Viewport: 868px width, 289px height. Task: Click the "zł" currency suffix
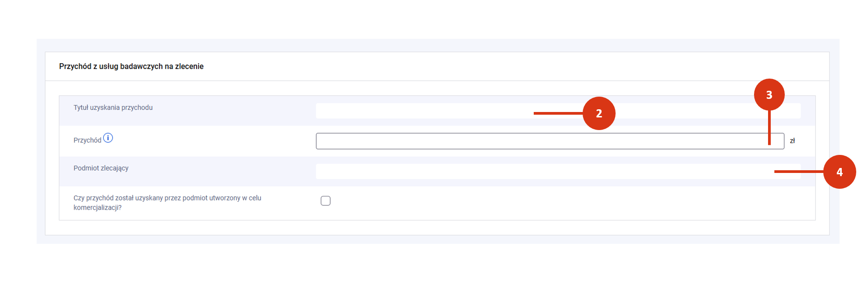[792, 141]
